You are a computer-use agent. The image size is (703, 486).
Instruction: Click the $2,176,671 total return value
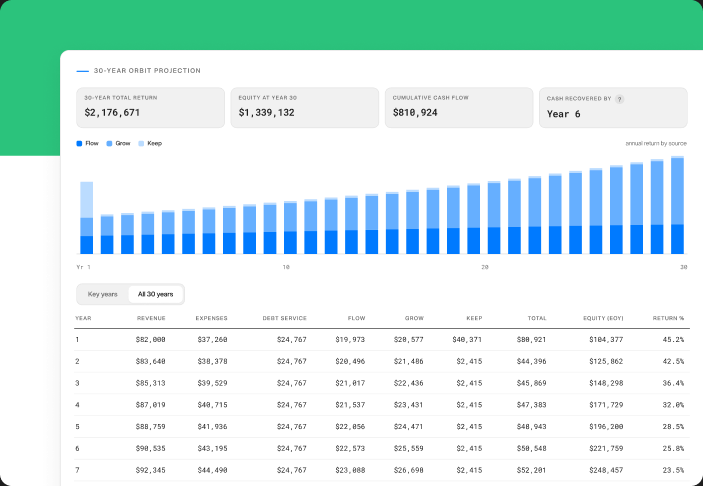(x=112, y=113)
